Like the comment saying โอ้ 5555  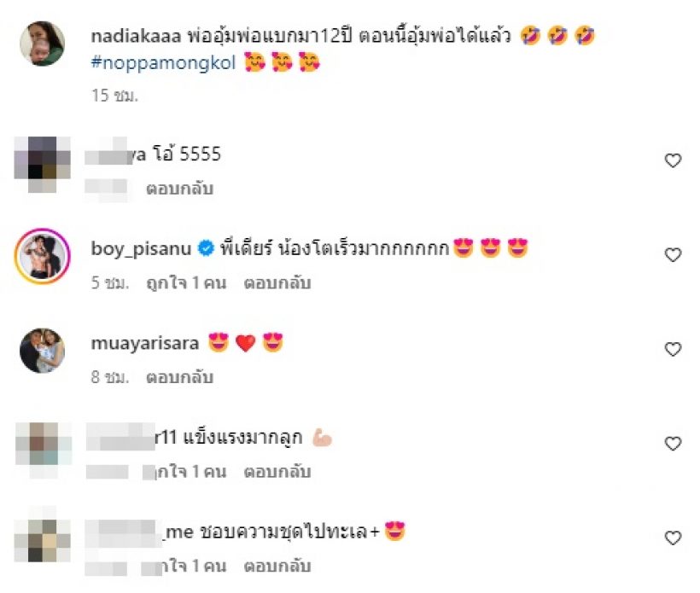click(673, 160)
